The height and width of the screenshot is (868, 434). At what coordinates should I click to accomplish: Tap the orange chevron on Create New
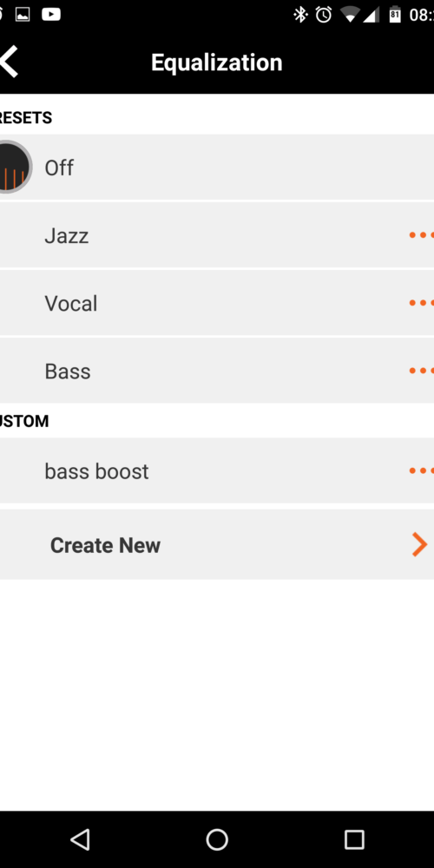(x=419, y=545)
